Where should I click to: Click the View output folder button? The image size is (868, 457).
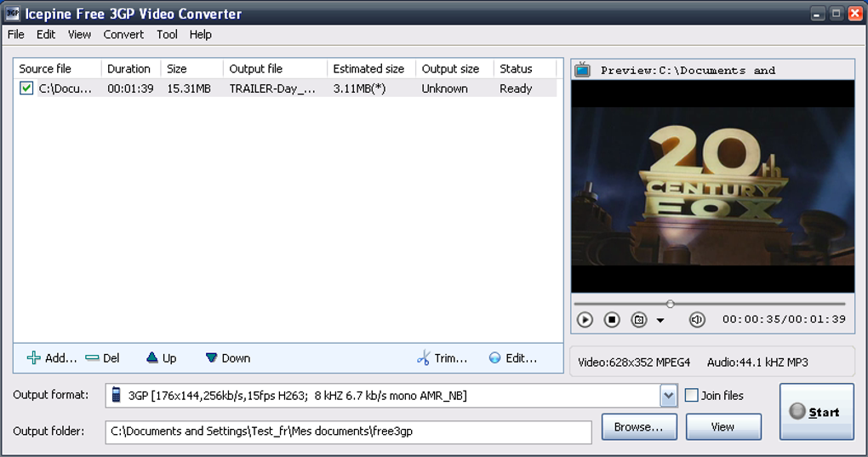[x=723, y=427]
